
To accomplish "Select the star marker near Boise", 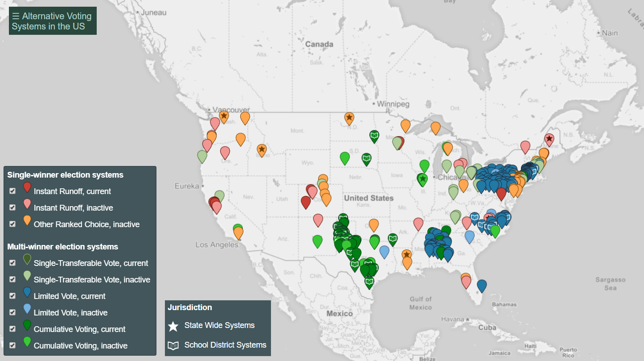I will click(262, 149).
